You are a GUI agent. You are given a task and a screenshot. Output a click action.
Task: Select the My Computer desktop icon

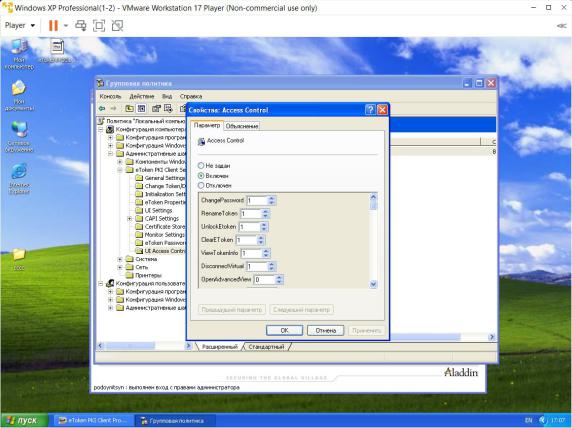(x=19, y=55)
